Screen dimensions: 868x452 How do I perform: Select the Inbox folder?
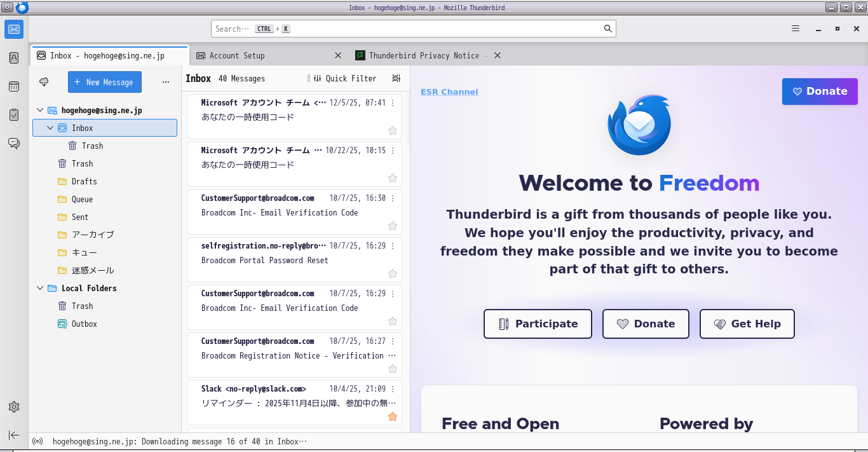(105, 128)
